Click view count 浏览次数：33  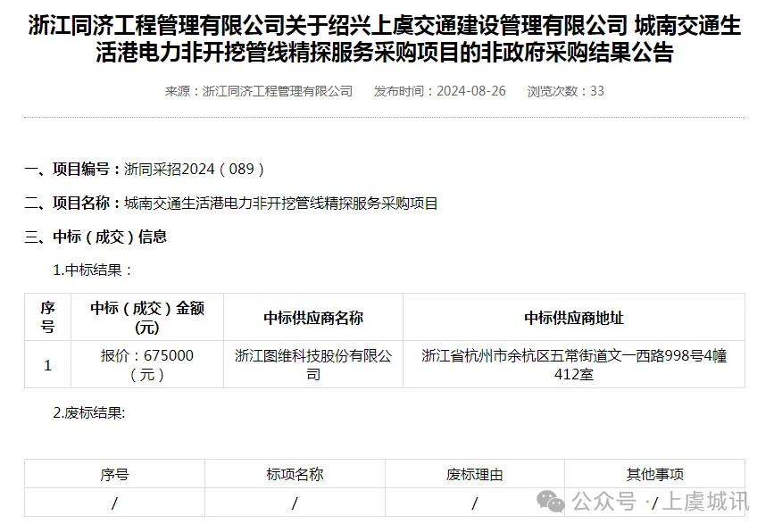point(565,91)
